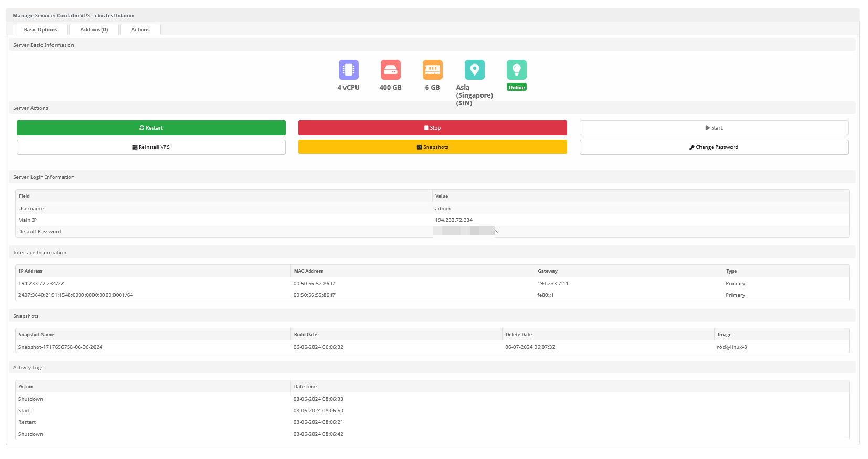
Task: Click the Start activity log entry
Action: (x=24, y=411)
